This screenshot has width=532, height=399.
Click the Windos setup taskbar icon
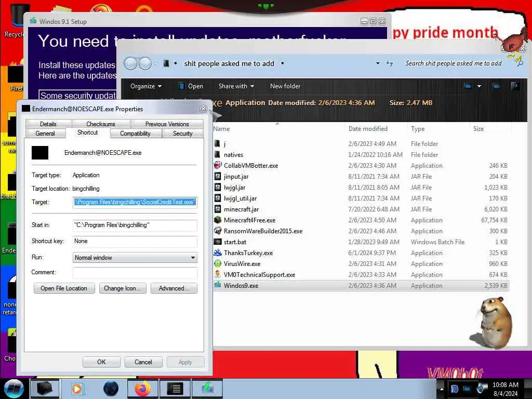click(x=208, y=389)
